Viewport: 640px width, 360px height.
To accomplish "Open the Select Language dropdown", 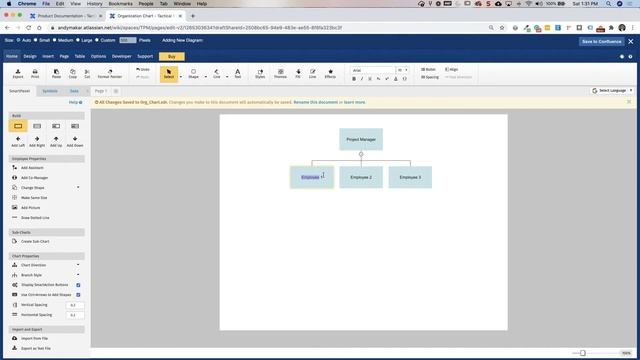I will [x=612, y=90].
